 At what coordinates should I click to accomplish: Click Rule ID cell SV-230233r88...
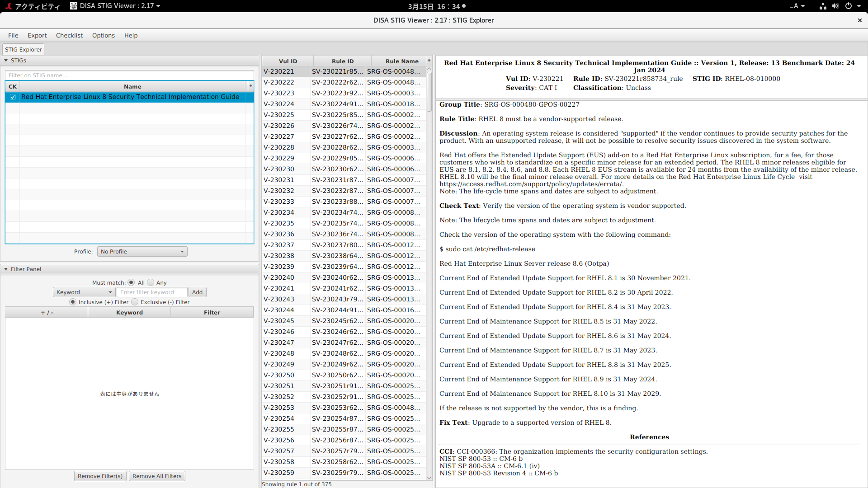tap(337, 202)
